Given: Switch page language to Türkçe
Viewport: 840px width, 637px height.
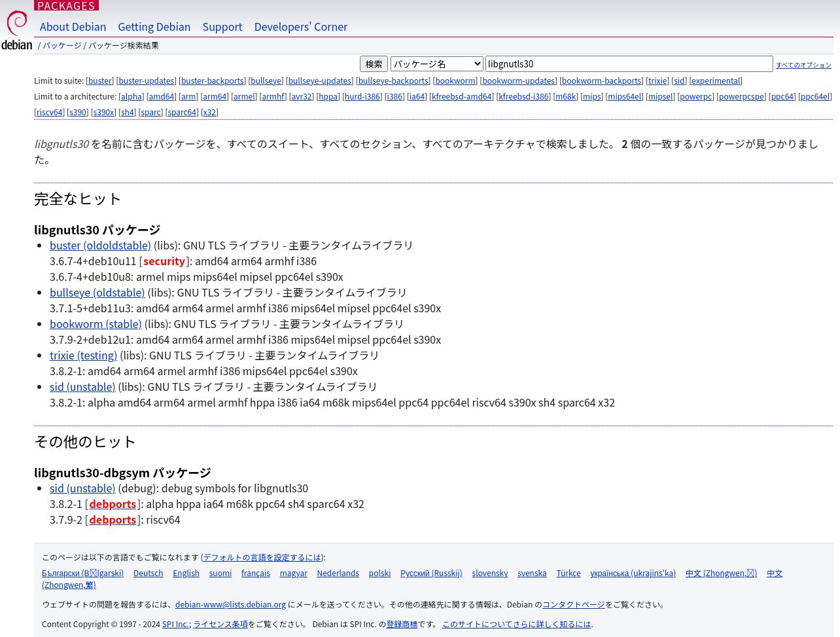Looking at the screenshot, I should [569, 573].
